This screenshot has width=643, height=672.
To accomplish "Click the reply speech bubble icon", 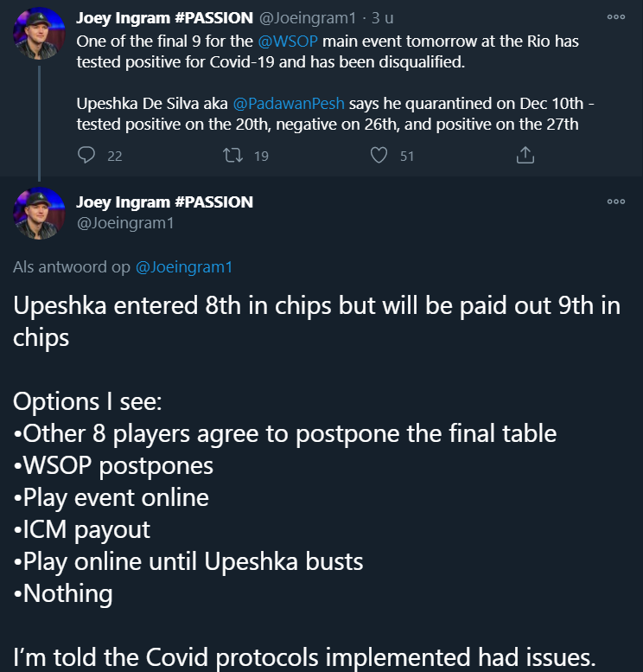I will point(86,156).
